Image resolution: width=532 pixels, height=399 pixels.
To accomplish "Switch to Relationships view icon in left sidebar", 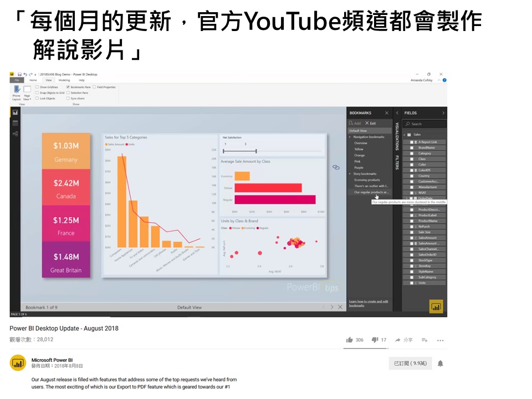I will click(x=16, y=134).
